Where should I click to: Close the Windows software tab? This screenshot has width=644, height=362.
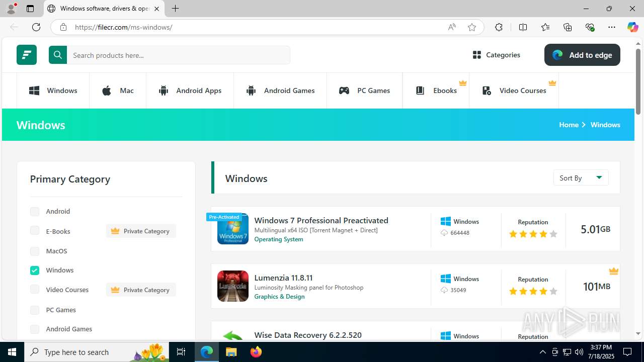[156, 9]
